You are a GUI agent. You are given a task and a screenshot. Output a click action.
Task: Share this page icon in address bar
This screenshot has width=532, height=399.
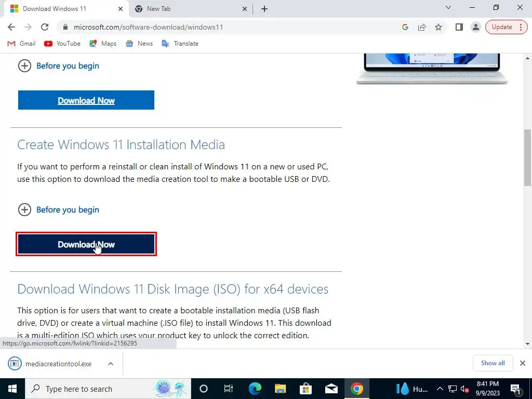(x=422, y=27)
